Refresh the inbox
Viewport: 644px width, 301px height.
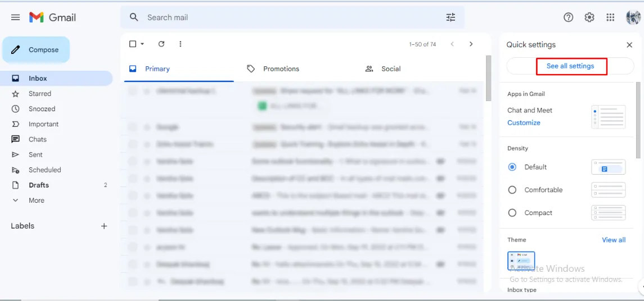tap(161, 44)
